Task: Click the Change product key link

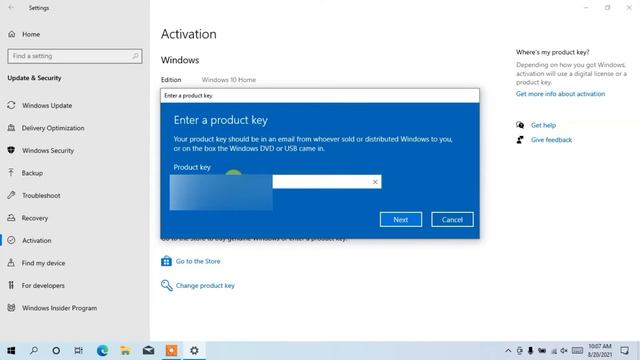Action: 205,286
